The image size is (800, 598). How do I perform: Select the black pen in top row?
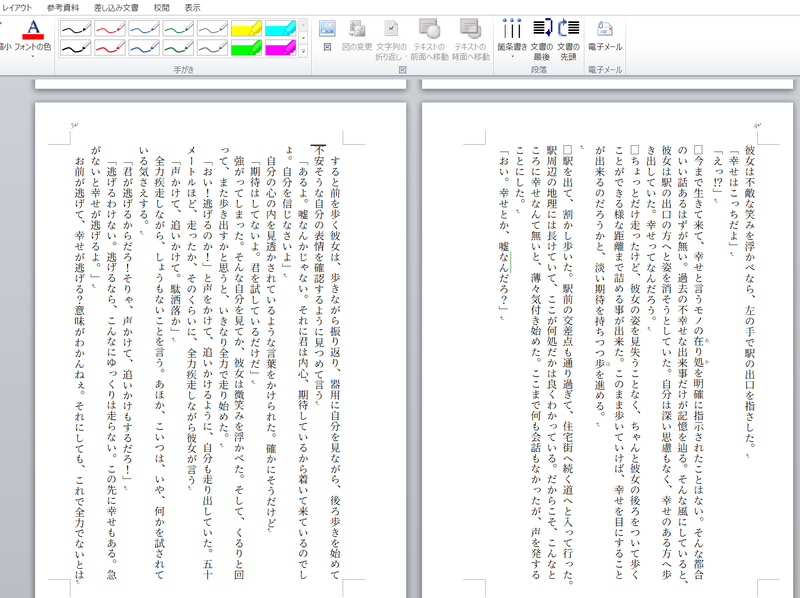coord(75,29)
